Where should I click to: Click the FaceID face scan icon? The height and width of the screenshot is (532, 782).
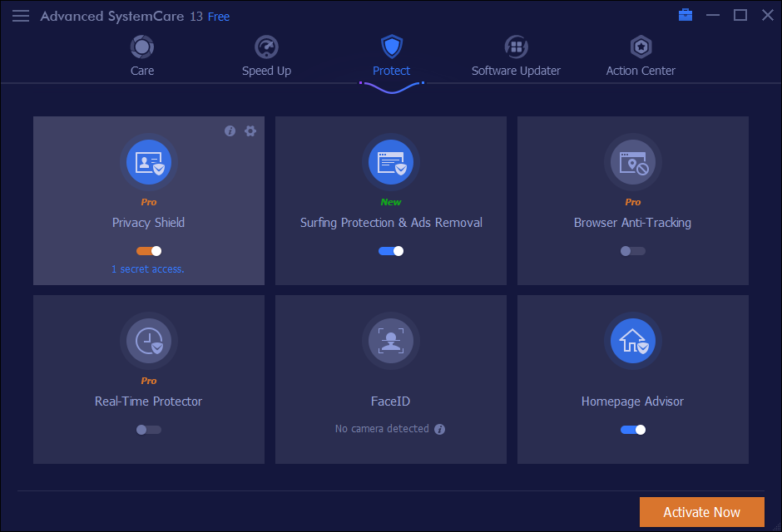(391, 341)
